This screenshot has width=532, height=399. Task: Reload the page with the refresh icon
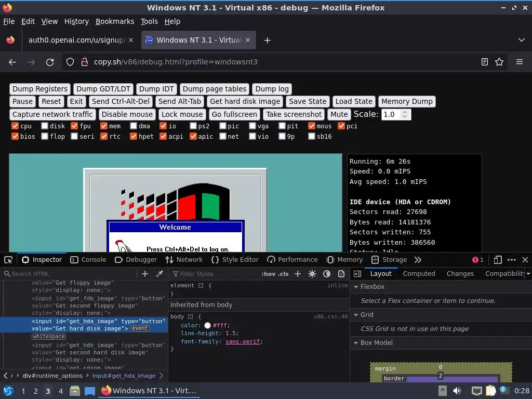[x=50, y=62]
